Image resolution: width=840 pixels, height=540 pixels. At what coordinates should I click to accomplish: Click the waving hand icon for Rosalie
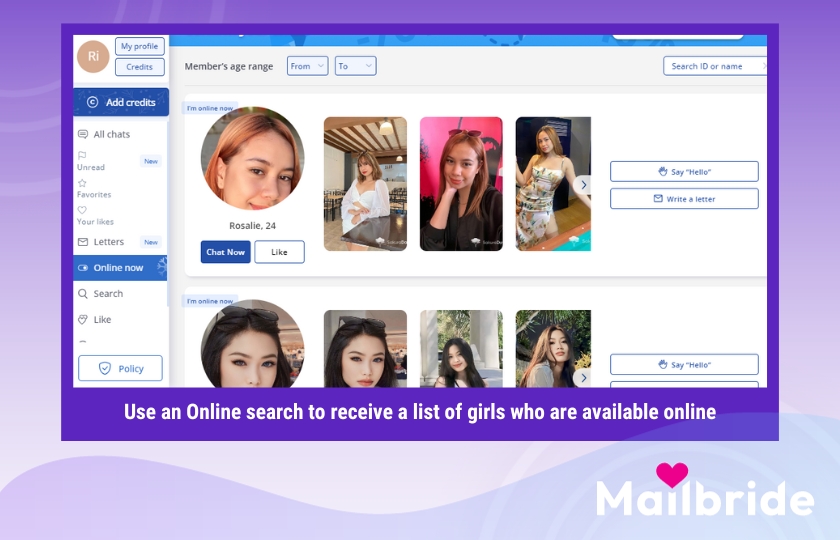[x=663, y=171]
